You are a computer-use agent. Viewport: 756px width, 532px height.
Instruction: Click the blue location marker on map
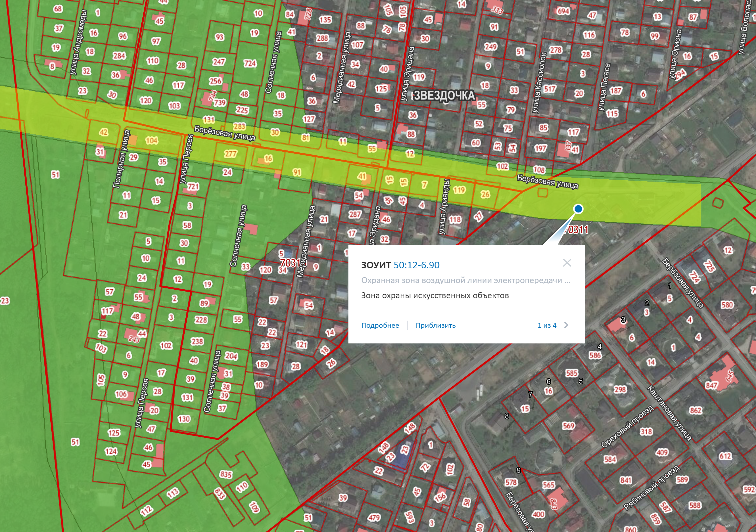[578, 209]
